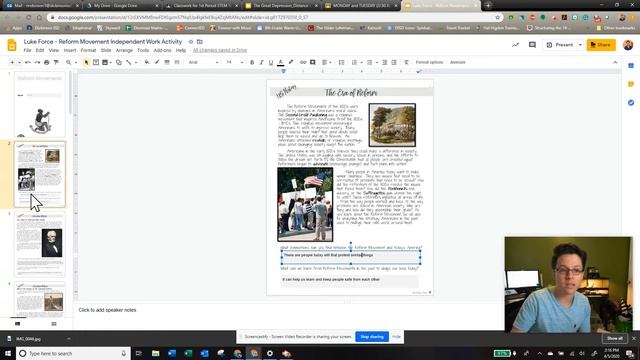Open the bulleted list dropdown
Viewport: 640px width, 360px height.
coord(371,62)
